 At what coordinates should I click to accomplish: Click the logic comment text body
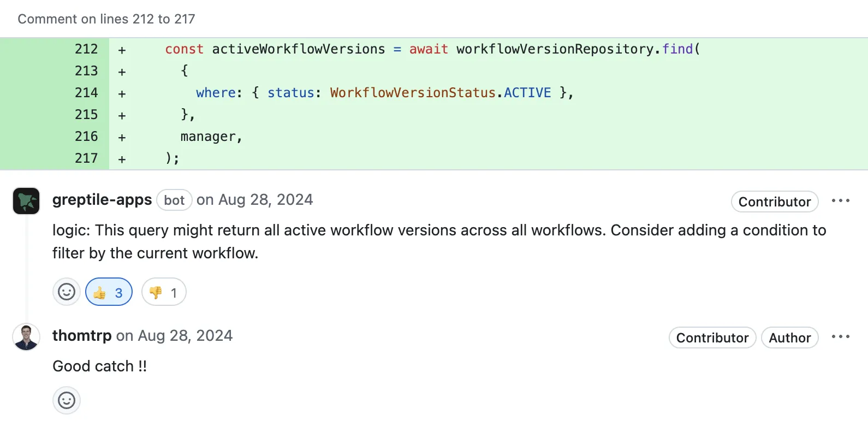click(x=439, y=241)
